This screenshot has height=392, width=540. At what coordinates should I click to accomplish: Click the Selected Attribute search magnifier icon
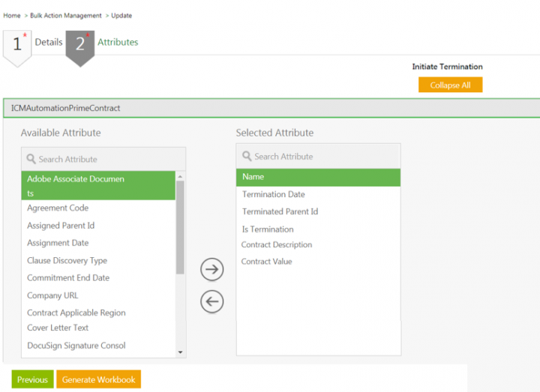tap(246, 157)
